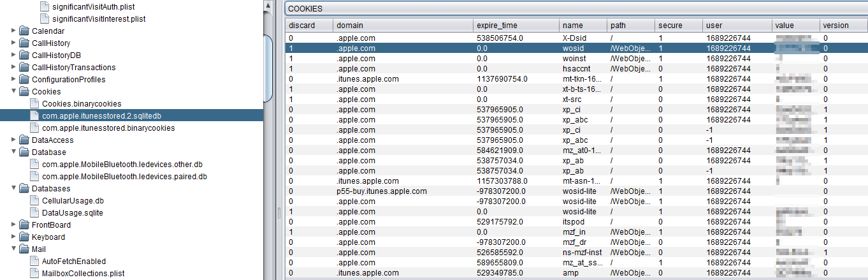Click the ConfigurationProfiles folder icon
Image resolution: width=868 pixels, height=280 pixels.
24,79
